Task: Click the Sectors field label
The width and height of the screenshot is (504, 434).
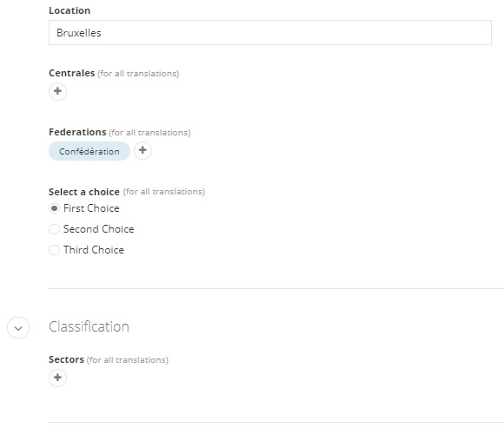Action: (66, 359)
